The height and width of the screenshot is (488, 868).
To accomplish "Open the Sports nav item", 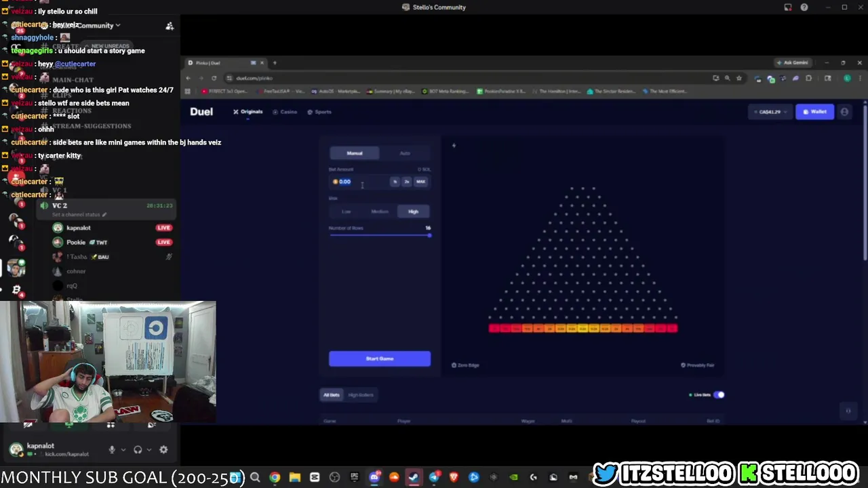I will pyautogui.click(x=319, y=112).
